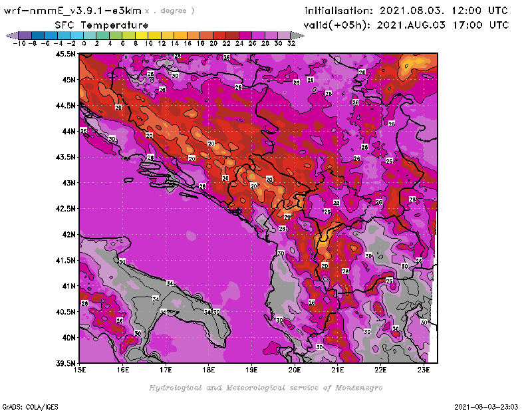Click the initialisation 2021.08.03. 12:00 UTC line
532x411 pixels.
(x=406, y=11)
